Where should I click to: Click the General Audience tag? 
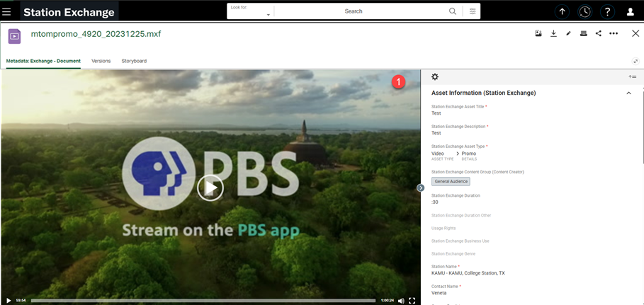pyautogui.click(x=451, y=181)
